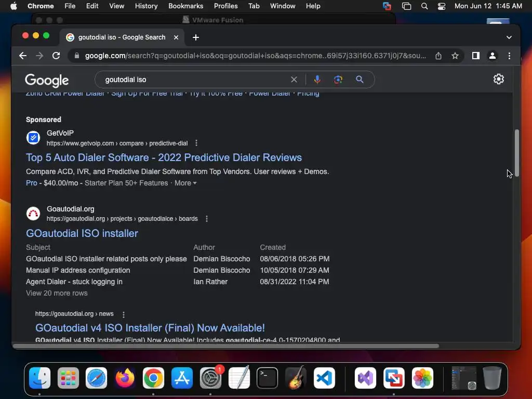Click the vertical page scrollbar thumb
The width and height of the screenshot is (532, 399).
pyautogui.click(x=517, y=153)
